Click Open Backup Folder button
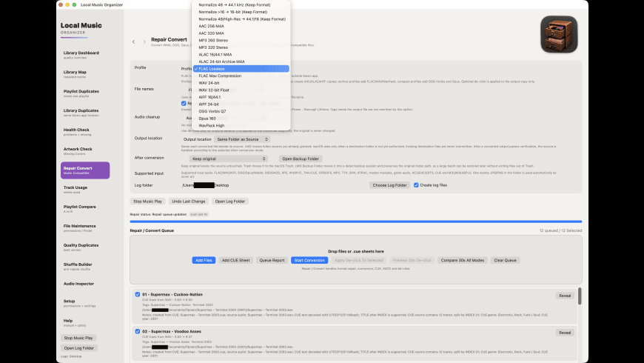Viewport: 644px width, 363px height. point(301,159)
